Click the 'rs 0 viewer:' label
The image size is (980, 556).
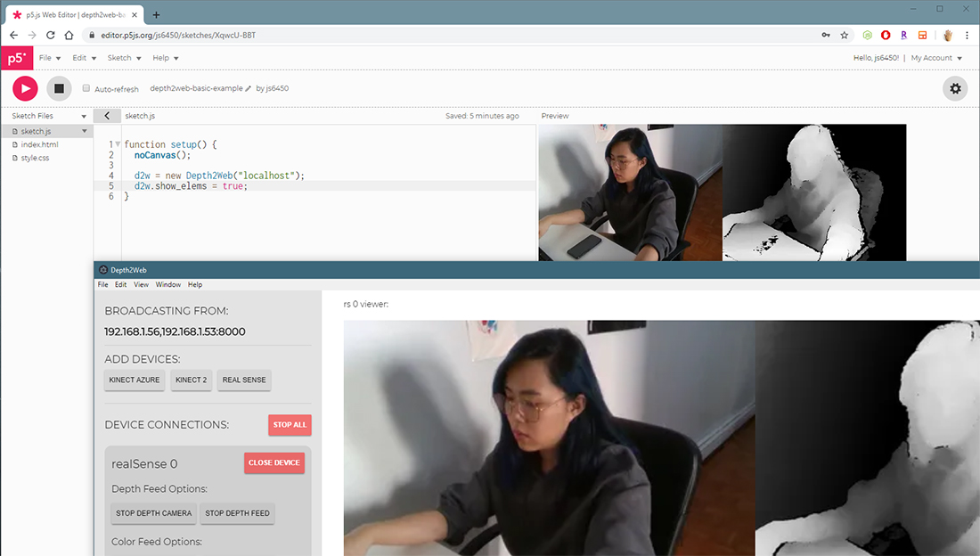365,304
